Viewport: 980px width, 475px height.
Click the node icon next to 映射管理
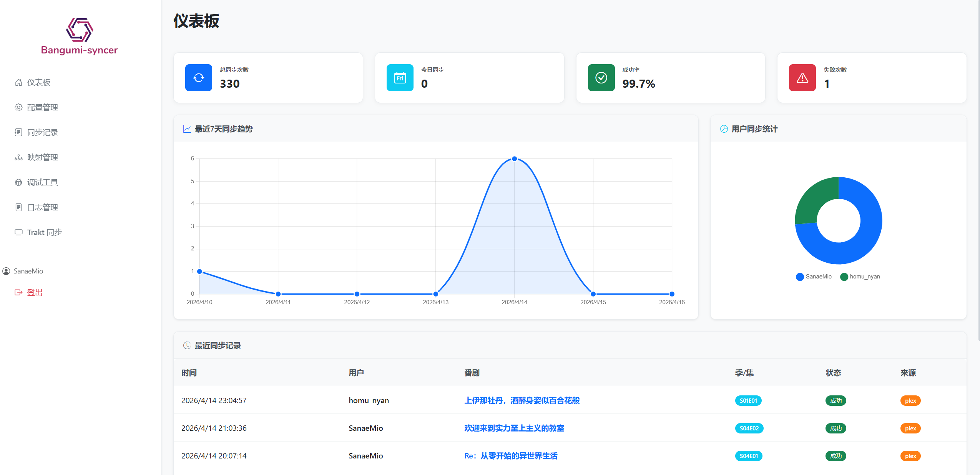pyautogui.click(x=18, y=157)
